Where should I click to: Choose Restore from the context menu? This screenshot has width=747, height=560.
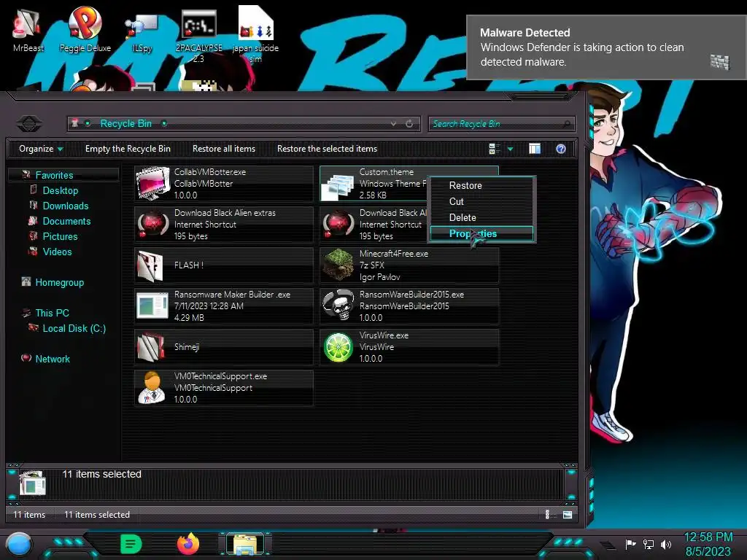481,185
